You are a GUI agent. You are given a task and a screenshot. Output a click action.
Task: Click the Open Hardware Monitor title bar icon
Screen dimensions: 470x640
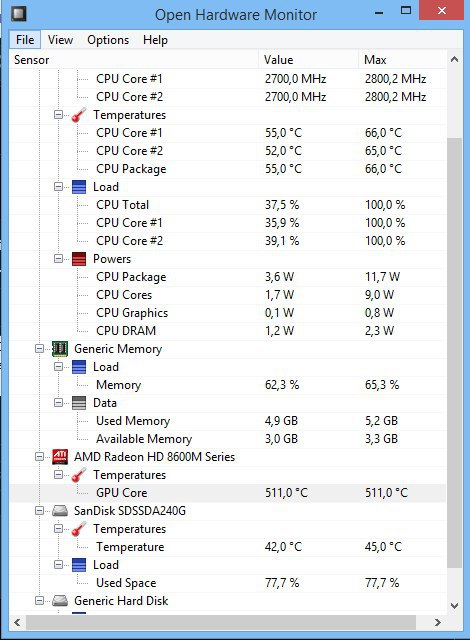19,13
